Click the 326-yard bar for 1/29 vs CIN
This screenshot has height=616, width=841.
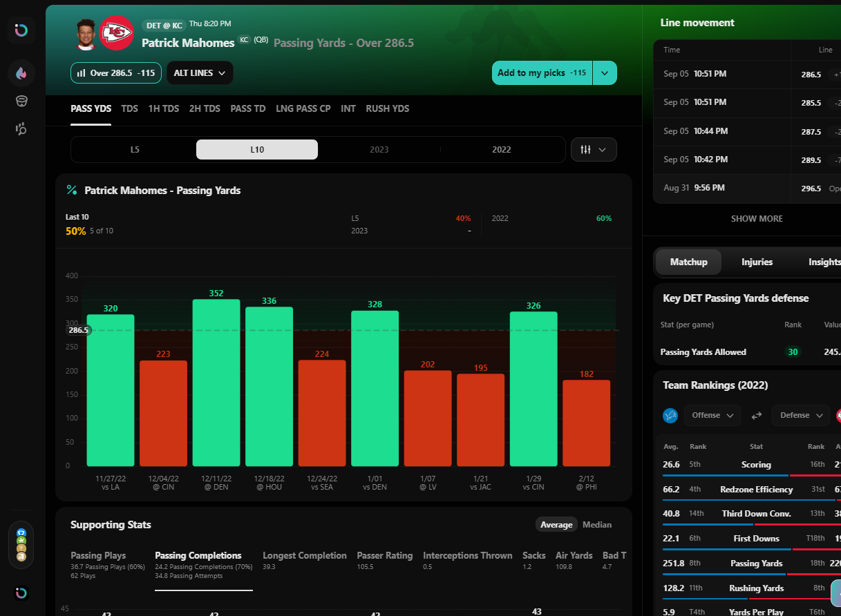(533, 389)
